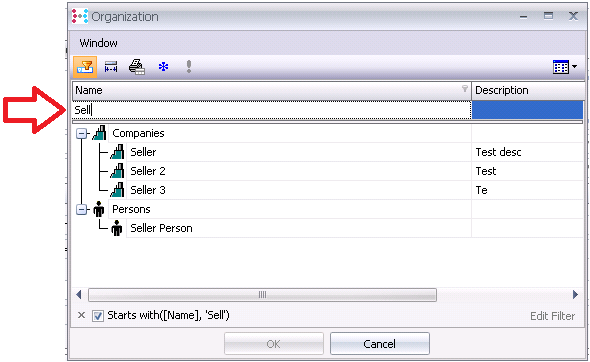Open the grid view options dropdown
Viewport: 590px width, 362px height.
565,67
